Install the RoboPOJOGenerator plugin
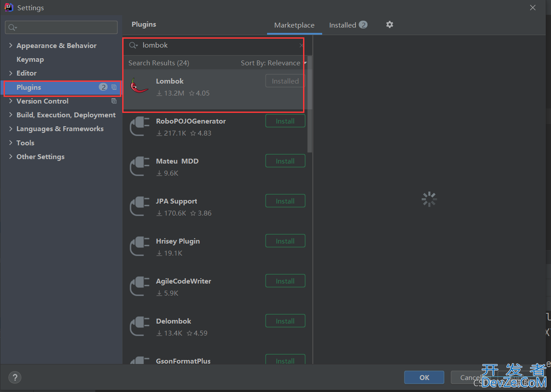The width and height of the screenshot is (551, 392). point(285,121)
